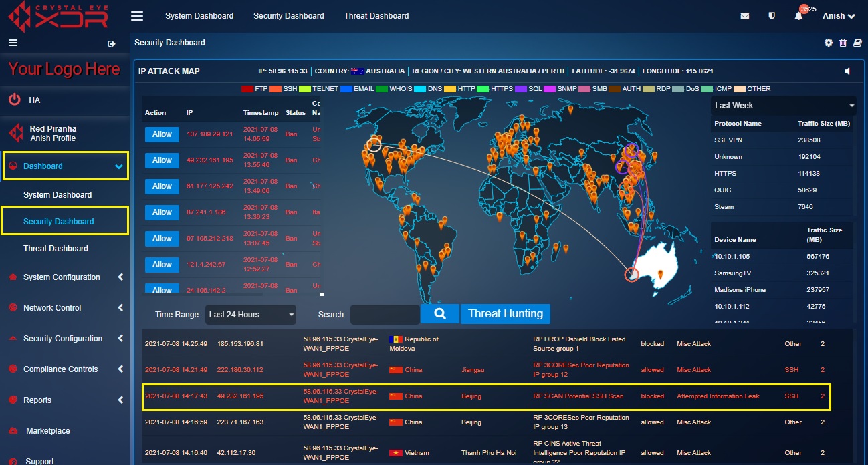The image size is (868, 465).
Task: Expand the Network Control menu chevron
Action: [x=120, y=307]
